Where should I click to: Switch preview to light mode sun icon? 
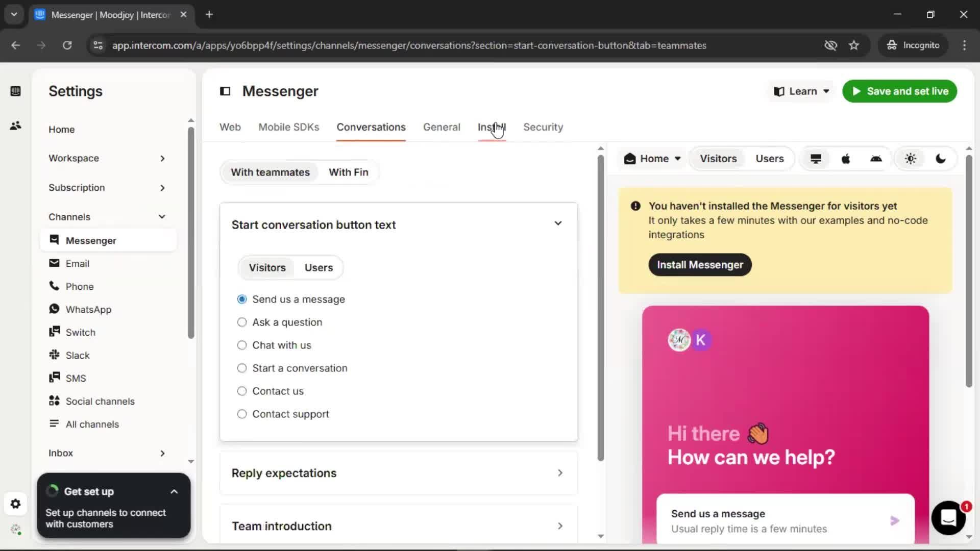tap(911, 159)
